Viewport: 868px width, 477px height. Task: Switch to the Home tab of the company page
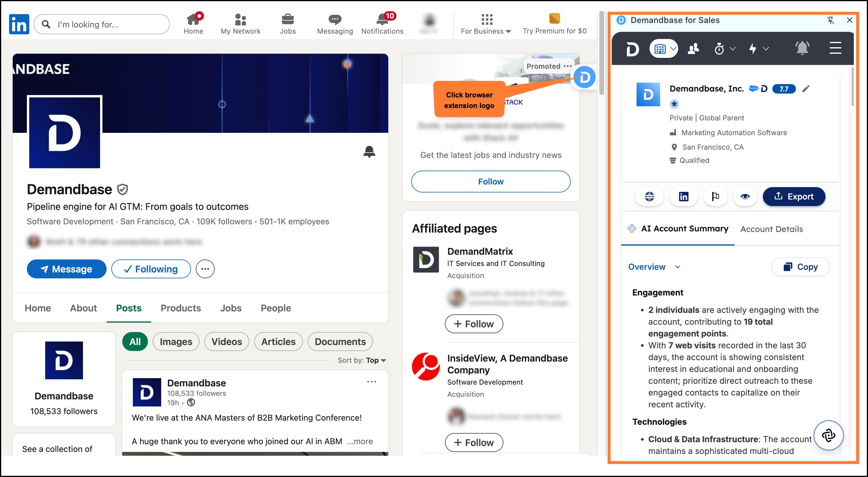pos(38,308)
